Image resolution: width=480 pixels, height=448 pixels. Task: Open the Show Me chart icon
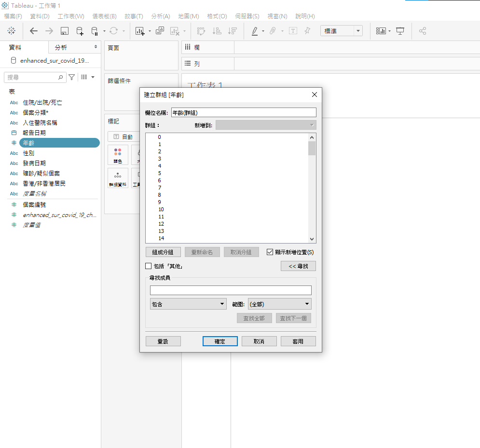coord(381,31)
